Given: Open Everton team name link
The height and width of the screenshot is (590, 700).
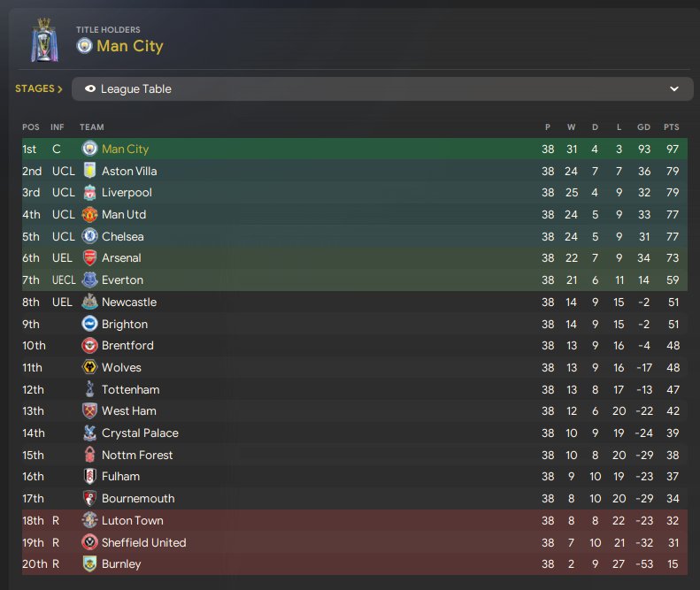Looking at the screenshot, I should point(122,280).
